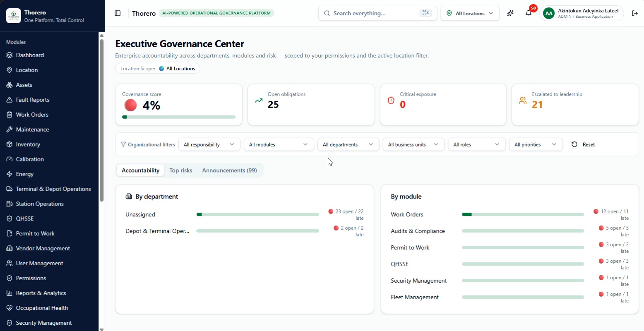The image size is (644, 331).
Task: Open the Energy module
Action: tap(25, 174)
